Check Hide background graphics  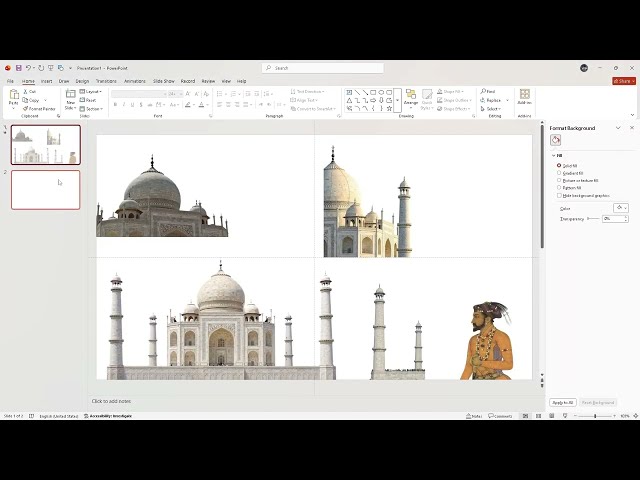pyautogui.click(x=559, y=196)
